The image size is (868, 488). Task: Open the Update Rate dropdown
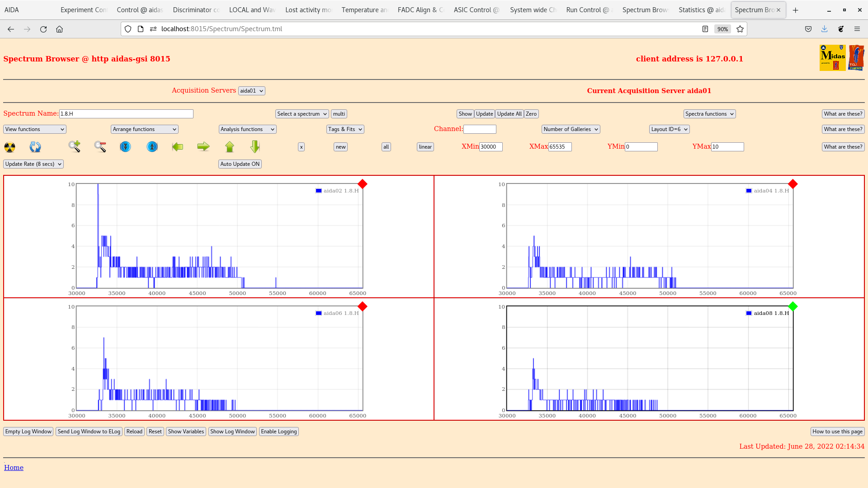[x=33, y=164]
